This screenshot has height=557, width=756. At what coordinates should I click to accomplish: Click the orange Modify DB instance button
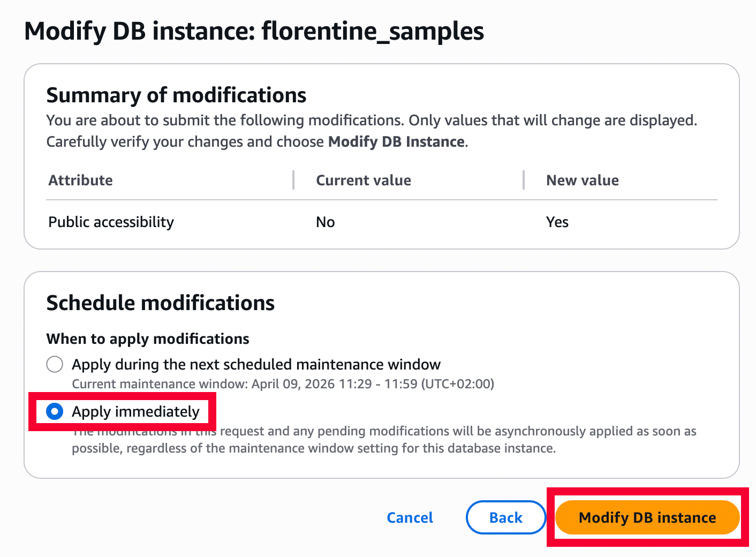tap(647, 517)
